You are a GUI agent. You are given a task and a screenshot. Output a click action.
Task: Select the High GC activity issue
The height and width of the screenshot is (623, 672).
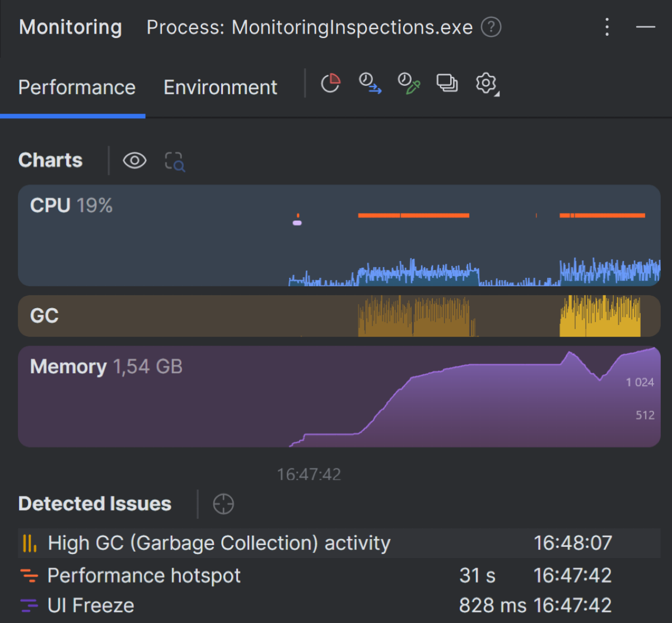[x=339, y=543]
